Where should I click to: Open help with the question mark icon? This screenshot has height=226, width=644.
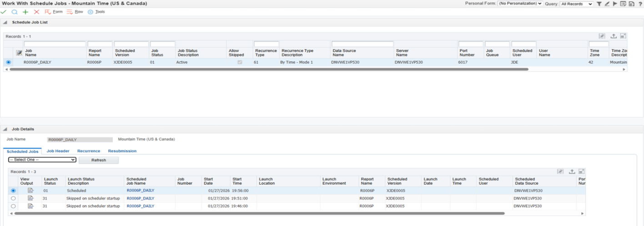[640, 4]
